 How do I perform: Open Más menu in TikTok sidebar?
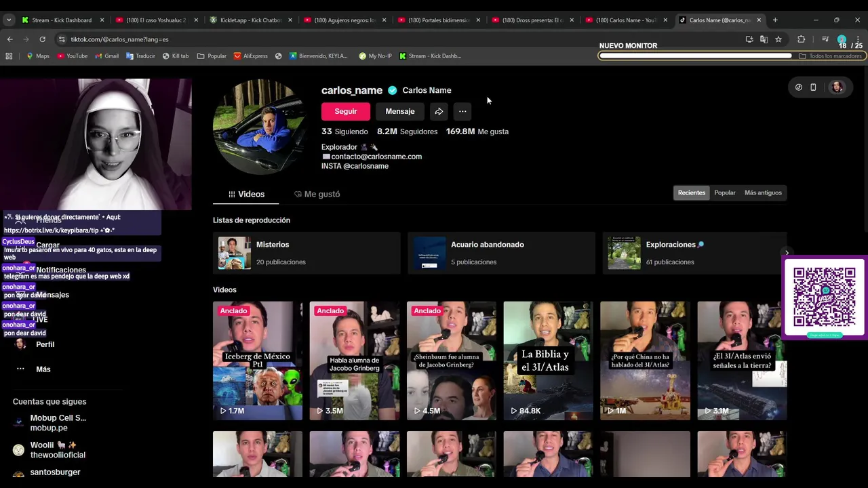43,369
